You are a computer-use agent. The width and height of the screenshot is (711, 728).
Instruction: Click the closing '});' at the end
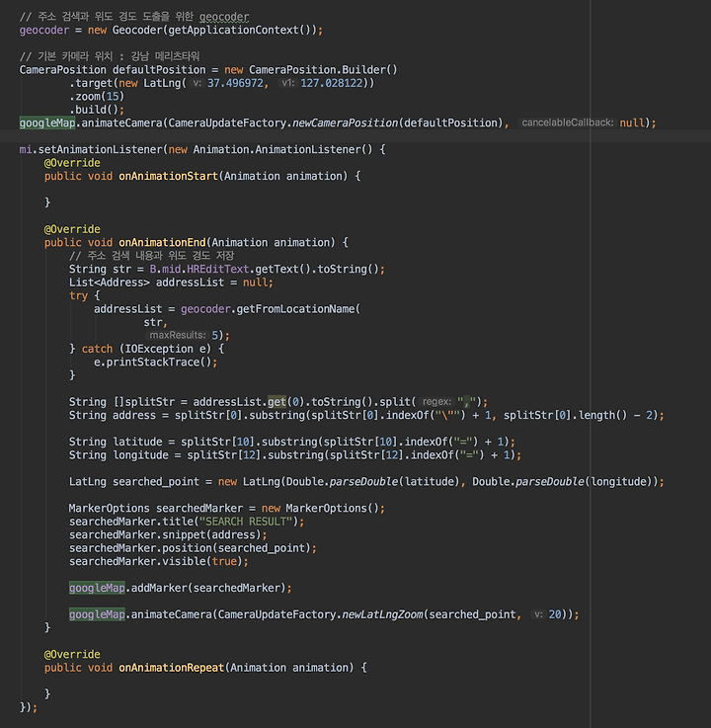pyautogui.click(x=29, y=707)
